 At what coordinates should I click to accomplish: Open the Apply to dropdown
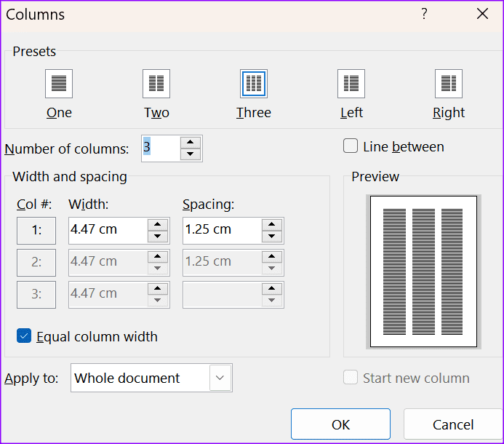point(221,378)
